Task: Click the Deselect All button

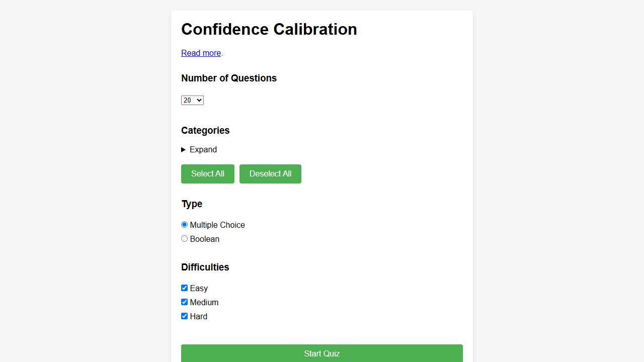Action: tap(270, 174)
